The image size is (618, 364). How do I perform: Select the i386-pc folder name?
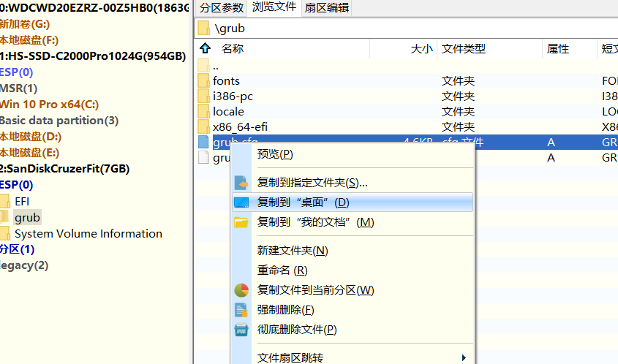tap(233, 96)
